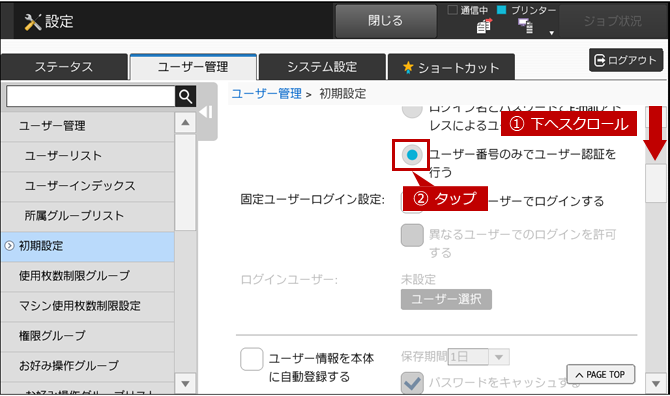The height and width of the screenshot is (396, 670).
Task: Click the PAGE TOP button
Action: (600, 375)
